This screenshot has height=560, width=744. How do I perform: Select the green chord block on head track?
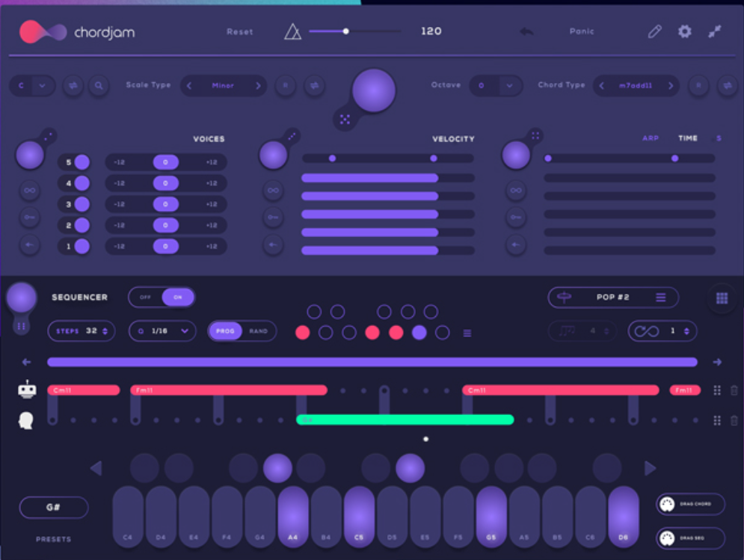click(x=405, y=419)
